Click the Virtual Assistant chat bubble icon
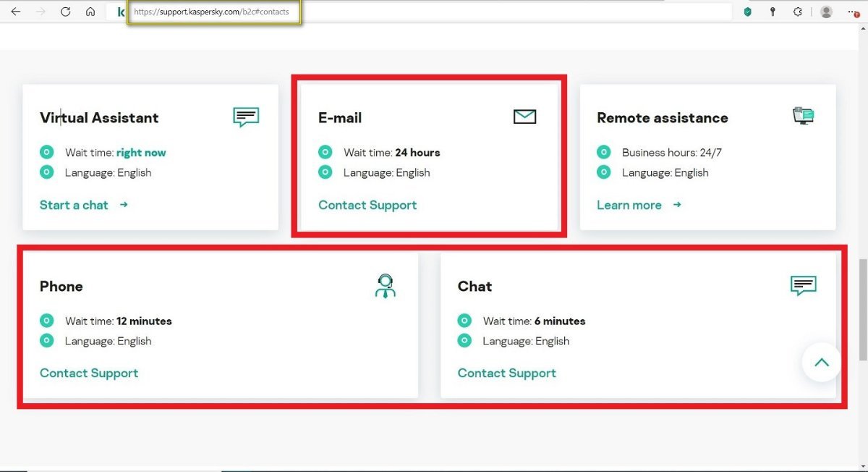 point(246,117)
